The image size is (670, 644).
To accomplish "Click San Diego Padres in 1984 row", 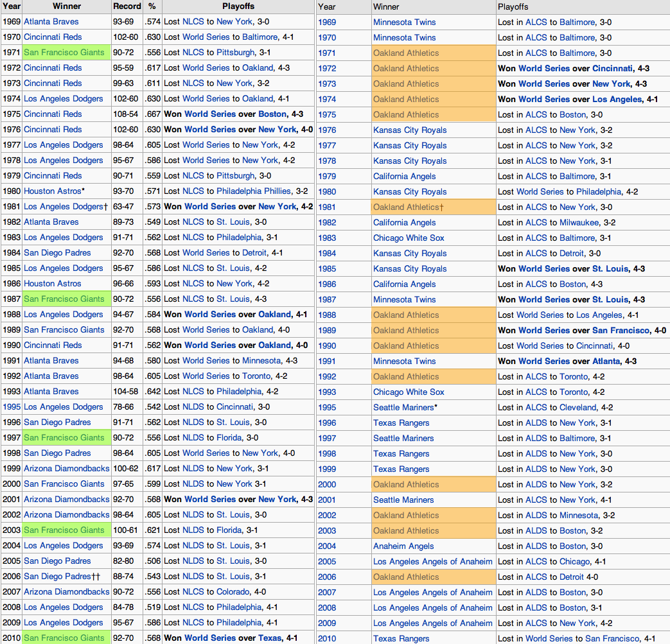I will [57, 253].
